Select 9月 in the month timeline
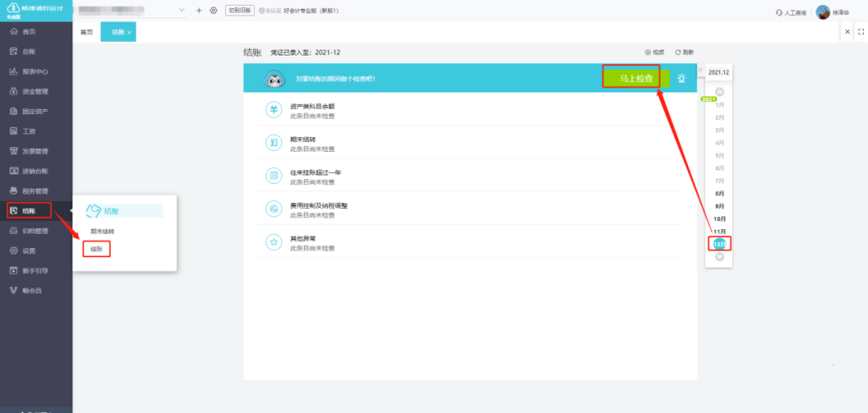This screenshot has width=868, height=413. click(x=719, y=206)
